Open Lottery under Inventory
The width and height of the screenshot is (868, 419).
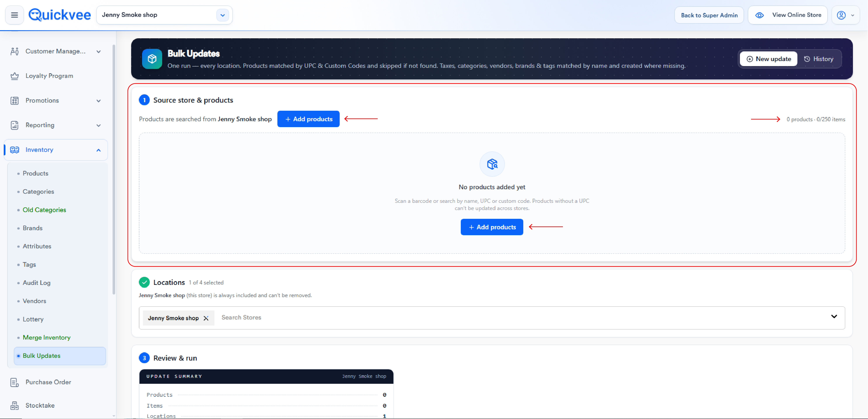click(x=33, y=319)
